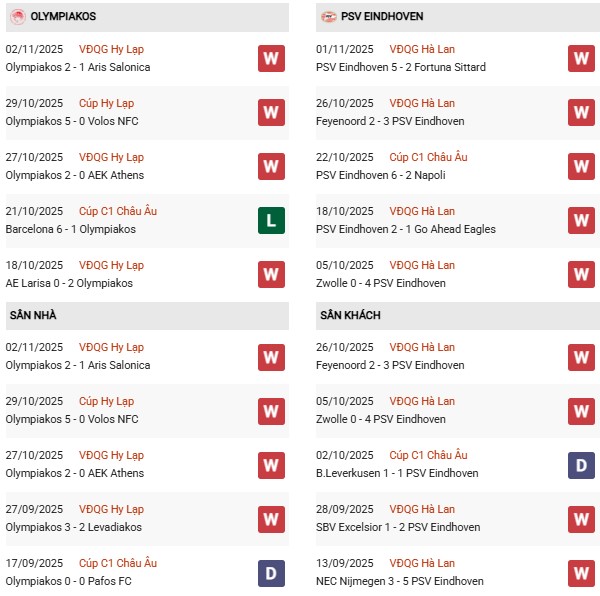Image resolution: width=600 pixels, height=596 pixels.
Task: Click Zwolle 0 - 4 PSV result in Sân Khách
Action: tap(383, 419)
